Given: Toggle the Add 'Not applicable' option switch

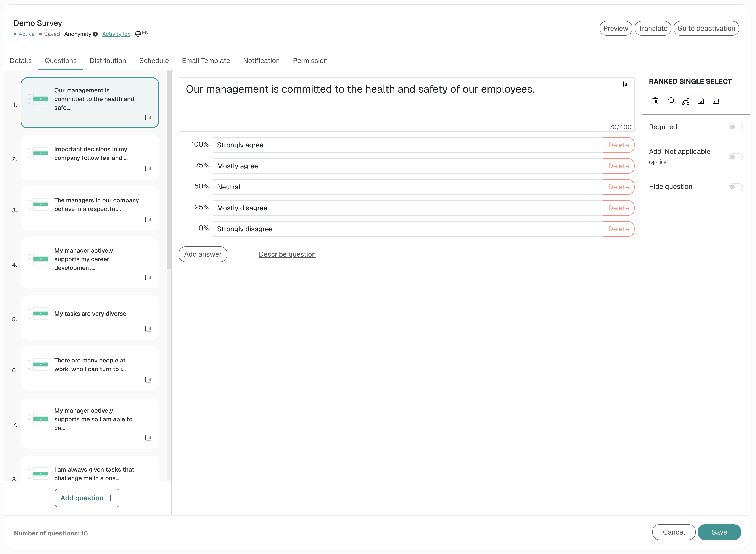Looking at the screenshot, I should [x=735, y=157].
